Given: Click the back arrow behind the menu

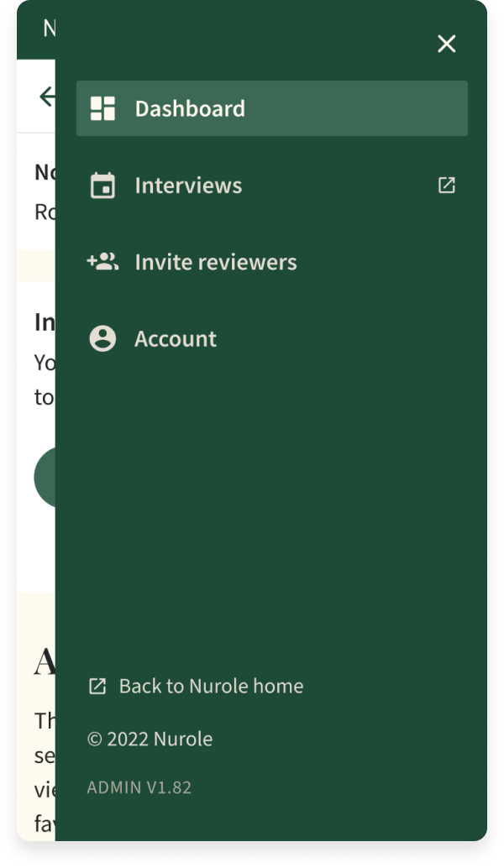Looking at the screenshot, I should pyautogui.click(x=47, y=97).
